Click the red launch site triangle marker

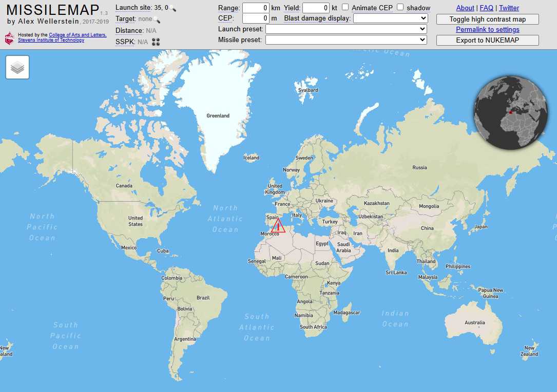point(278,226)
